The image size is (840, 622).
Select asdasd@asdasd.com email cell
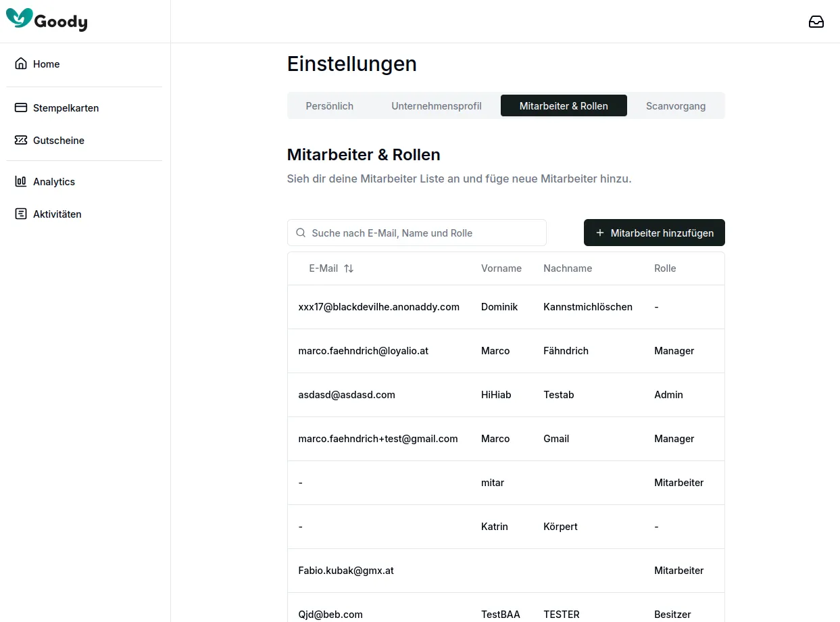click(347, 395)
